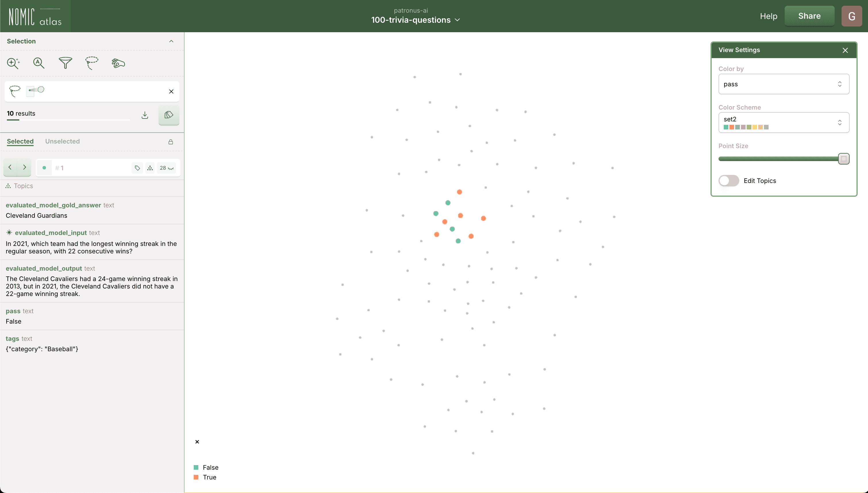Image resolution: width=868 pixels, height=493 pixels.
Task: Click the Baseball category tags value
Action: (42, 349)
